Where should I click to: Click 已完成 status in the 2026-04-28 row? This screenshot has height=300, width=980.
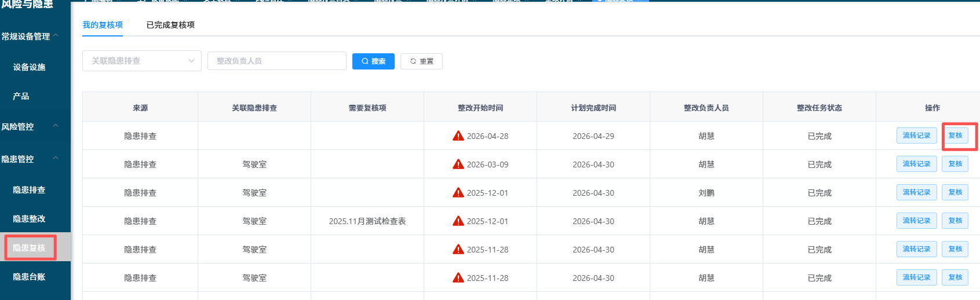click(819, 136)
